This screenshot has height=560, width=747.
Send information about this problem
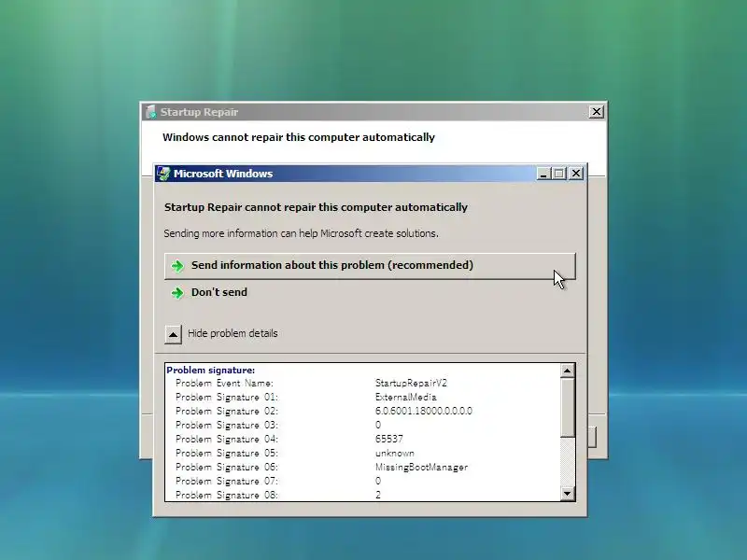[x=370, y=266]
